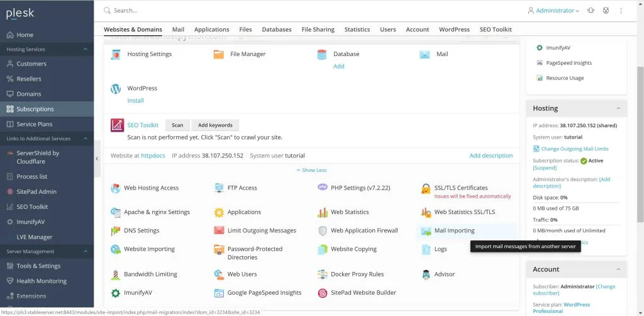Click the Suspend subscription link
This screenshot has width=644, height=316.
(x=545, y=167)
